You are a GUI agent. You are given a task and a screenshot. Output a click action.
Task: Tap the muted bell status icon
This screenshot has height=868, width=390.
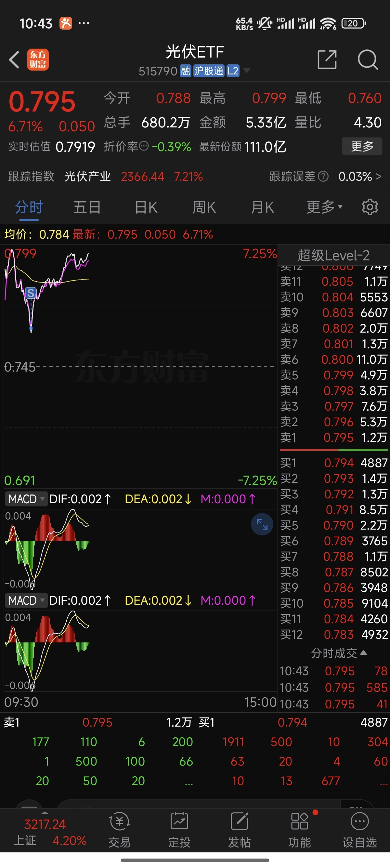click(265, 24)
